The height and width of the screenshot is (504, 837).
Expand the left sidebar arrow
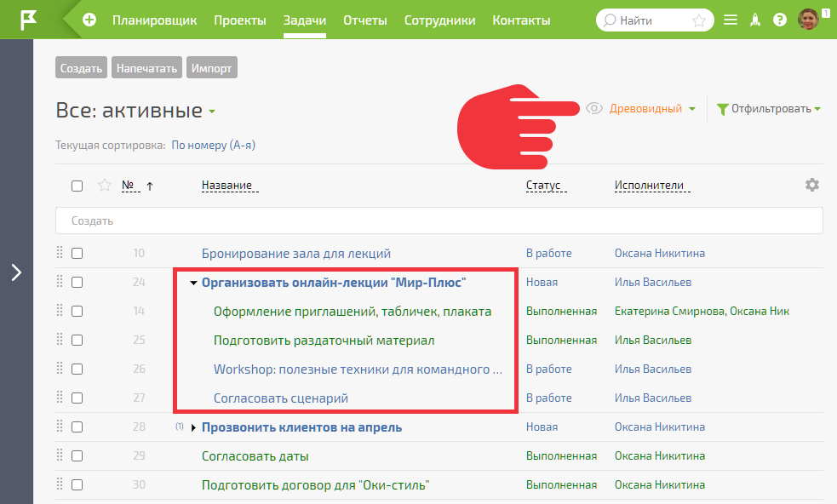click(x=16, y=272)
